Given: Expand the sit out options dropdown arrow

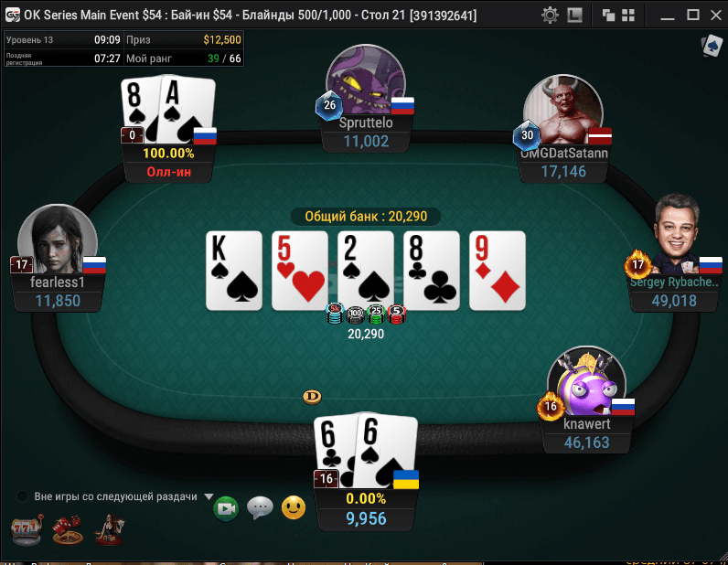Looking at the screenshot, I should pos(209,496).
